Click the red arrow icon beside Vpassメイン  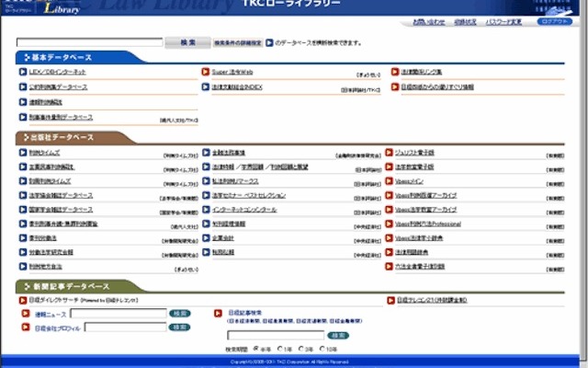(x=389, y=181)
